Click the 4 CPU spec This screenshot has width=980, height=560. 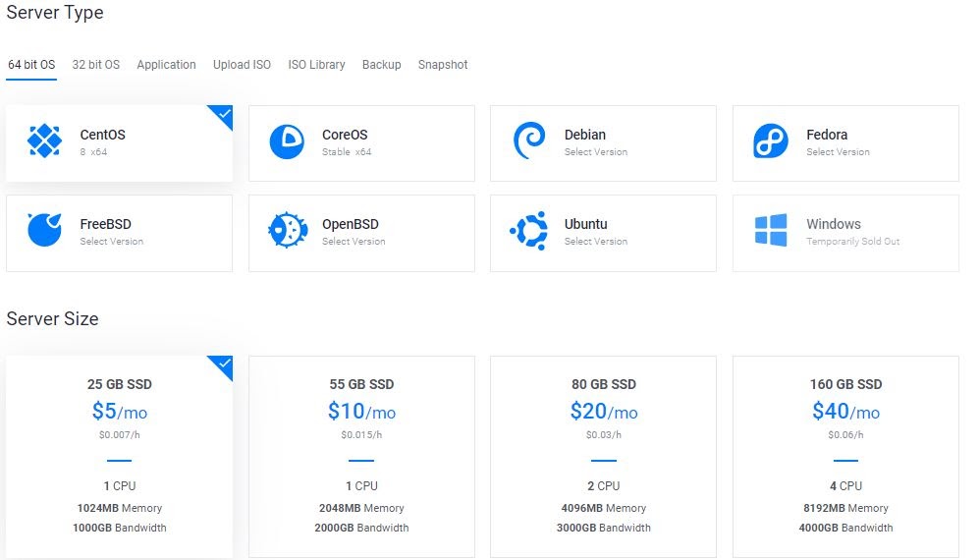click(x=845, y=485)
